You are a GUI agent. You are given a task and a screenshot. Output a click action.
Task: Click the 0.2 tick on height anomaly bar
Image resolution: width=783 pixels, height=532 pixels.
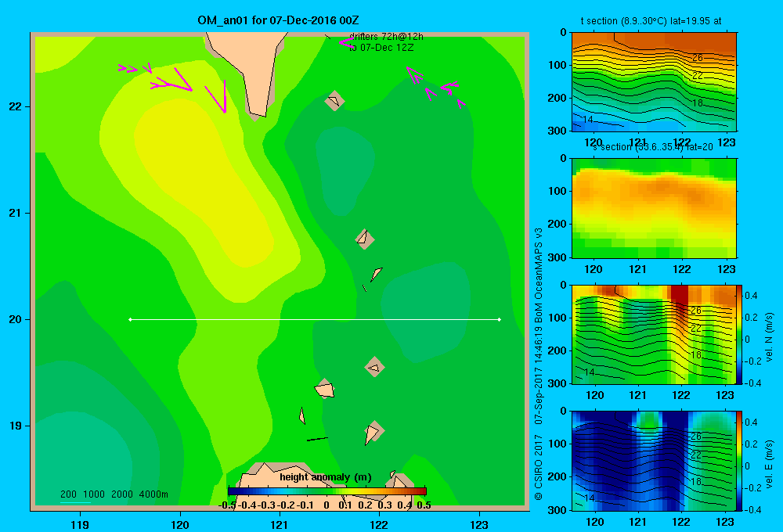[365, 505]
